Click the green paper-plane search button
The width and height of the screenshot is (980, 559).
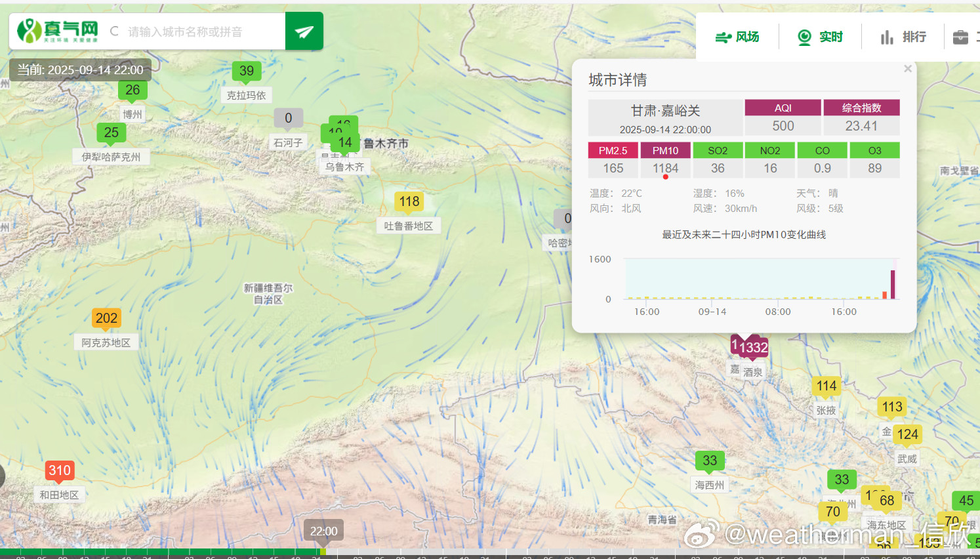tap(304, 31)
